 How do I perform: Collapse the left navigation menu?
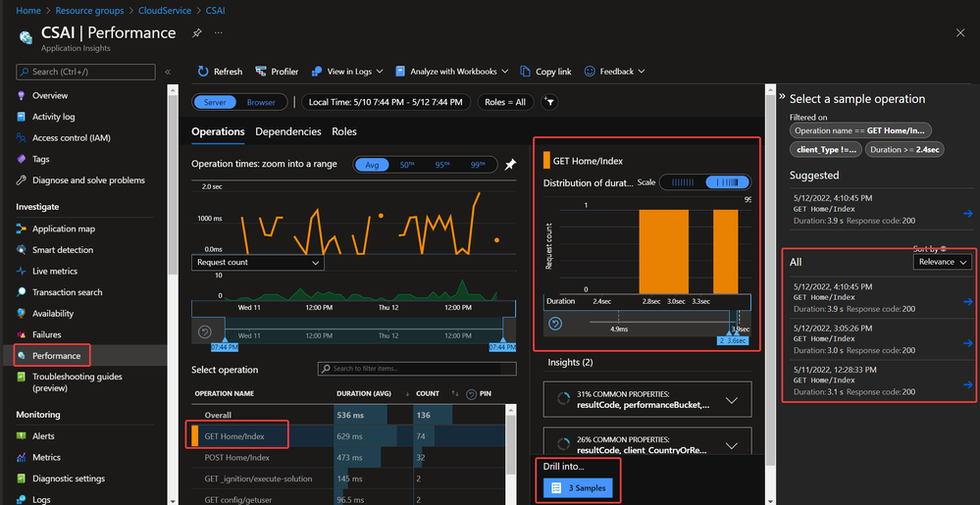(x=168, y=72)
